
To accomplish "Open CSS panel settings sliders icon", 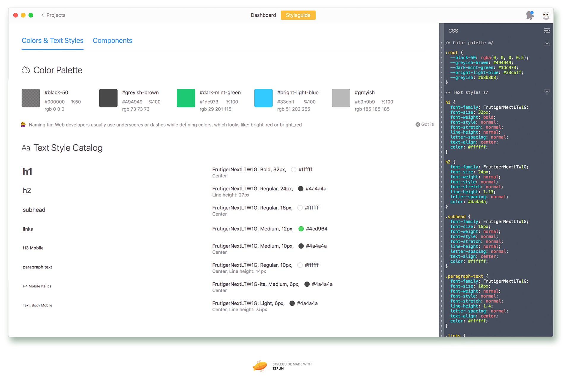I will pos(547,31).
